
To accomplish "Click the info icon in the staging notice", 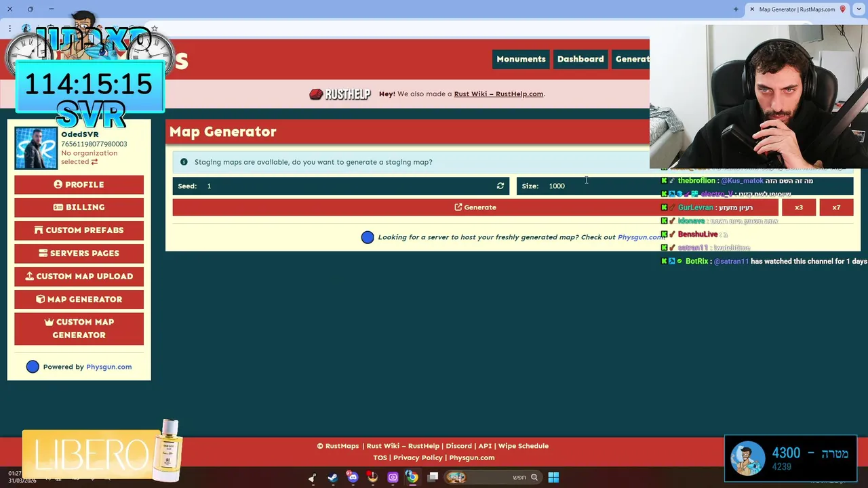I will (184, 162).
